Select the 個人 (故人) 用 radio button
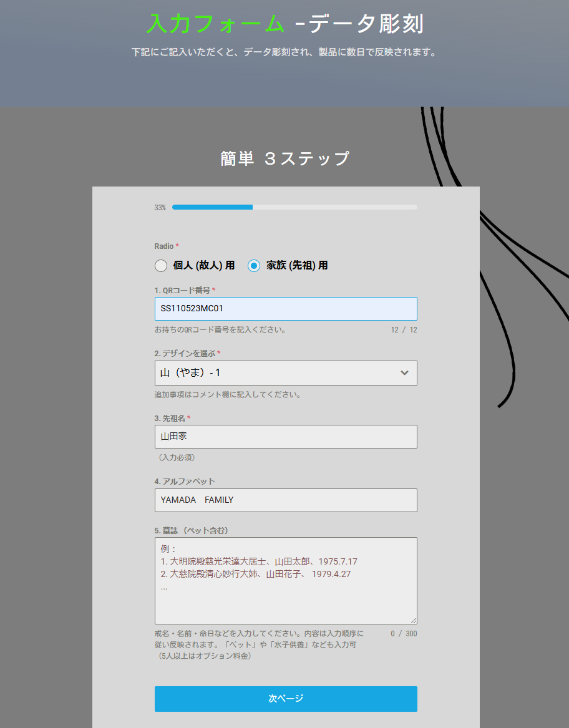Viewport: 569px width, 728px height. coord(160,265)
